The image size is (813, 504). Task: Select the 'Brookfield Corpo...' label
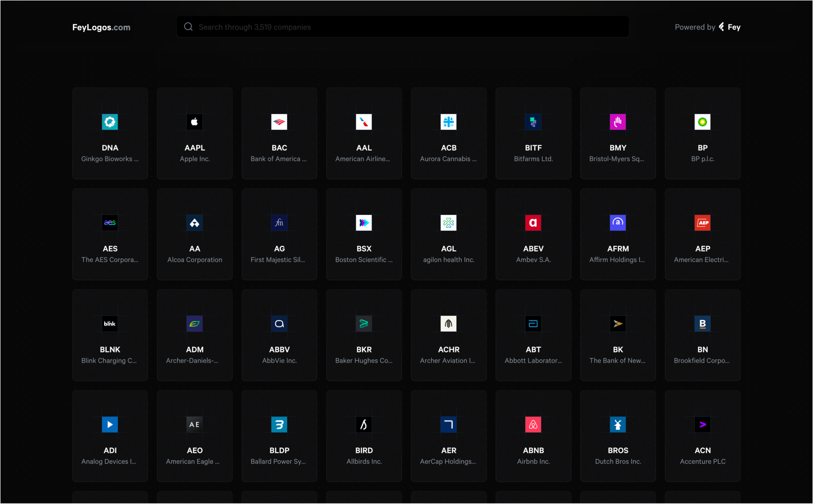pyautogui.click(x=702, y=361)
